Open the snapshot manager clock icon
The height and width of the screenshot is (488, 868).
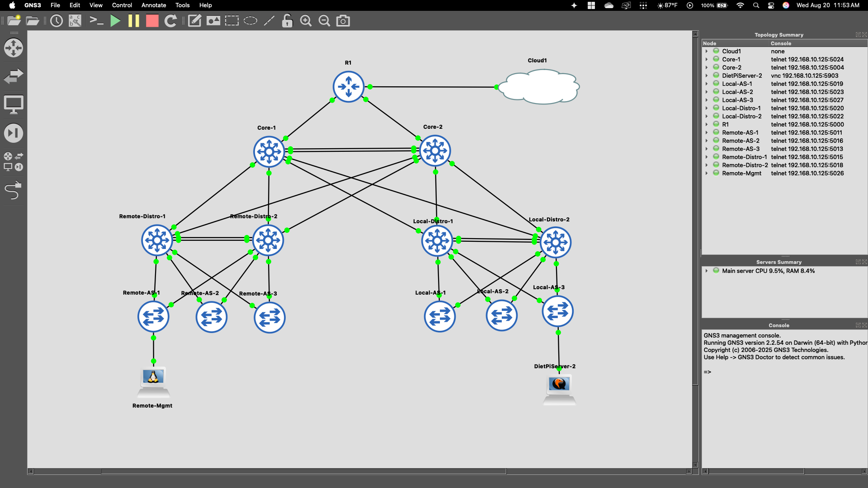coord(57,21)
